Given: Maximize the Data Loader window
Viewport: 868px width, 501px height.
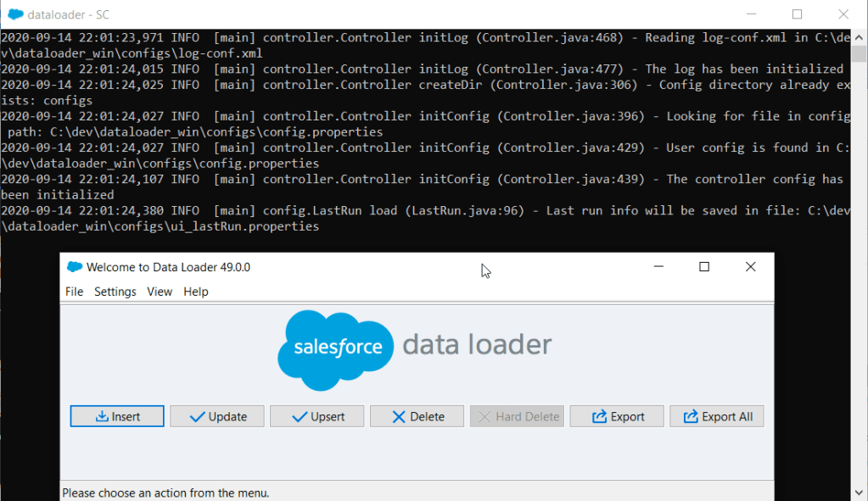Looking at the screenshot, I should tap(703, 267).
